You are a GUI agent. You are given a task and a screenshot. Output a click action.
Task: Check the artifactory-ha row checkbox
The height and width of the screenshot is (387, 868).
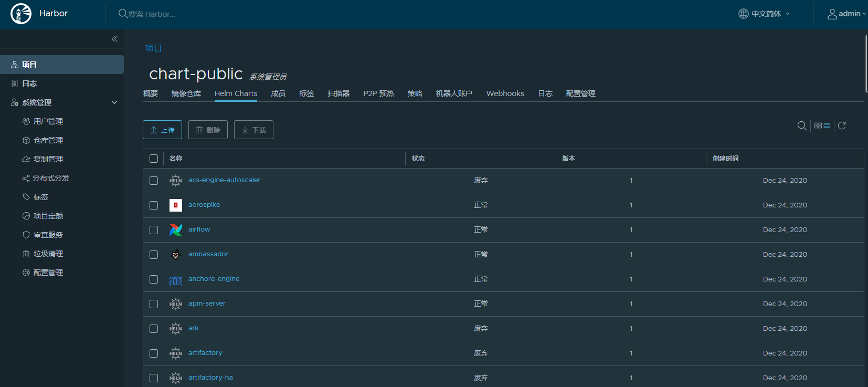pyautogui.click(x=154, y=378)
